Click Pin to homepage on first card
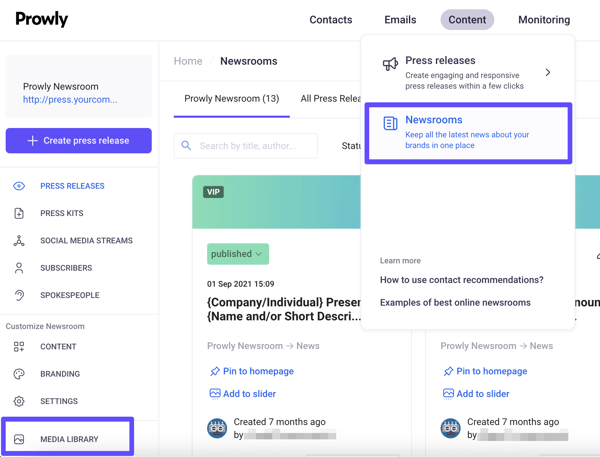 pos(258,371)
